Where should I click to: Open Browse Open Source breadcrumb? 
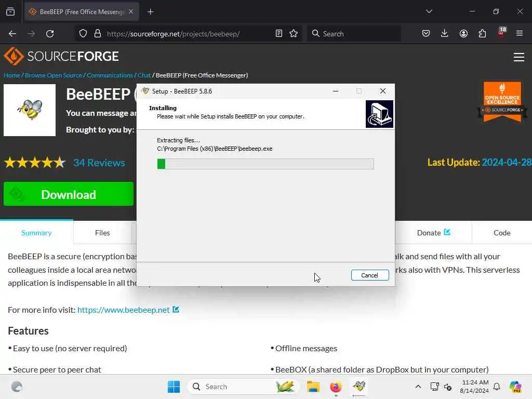54,75
